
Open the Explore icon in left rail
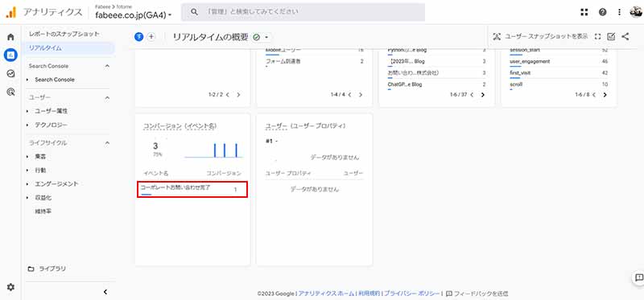pos(10,73)
